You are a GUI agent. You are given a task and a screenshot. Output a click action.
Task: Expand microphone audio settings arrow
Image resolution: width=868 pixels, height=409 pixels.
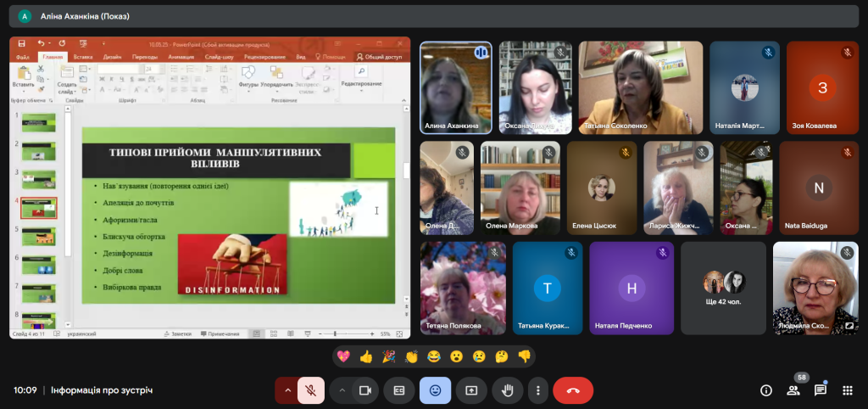[x=287, y=390]
